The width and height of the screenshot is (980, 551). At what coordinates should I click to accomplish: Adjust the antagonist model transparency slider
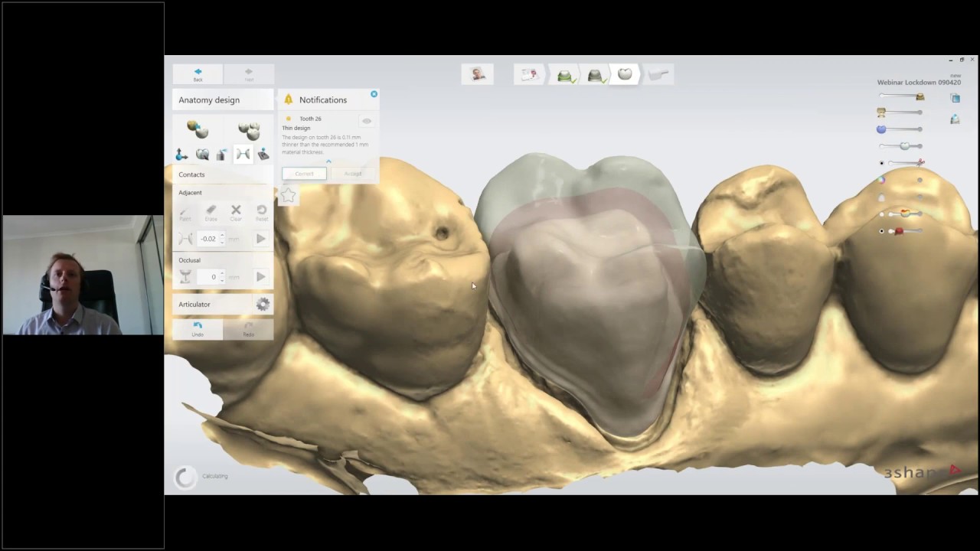click(900, 112)
